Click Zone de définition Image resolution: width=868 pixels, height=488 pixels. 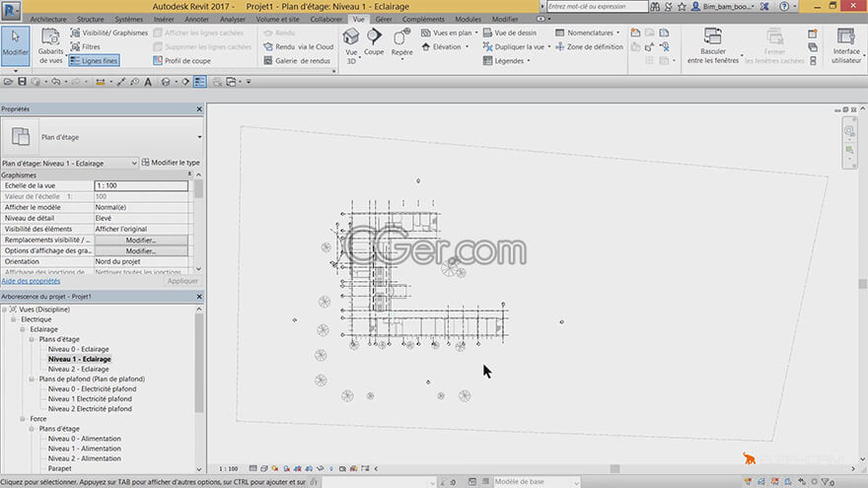point(589,47)
